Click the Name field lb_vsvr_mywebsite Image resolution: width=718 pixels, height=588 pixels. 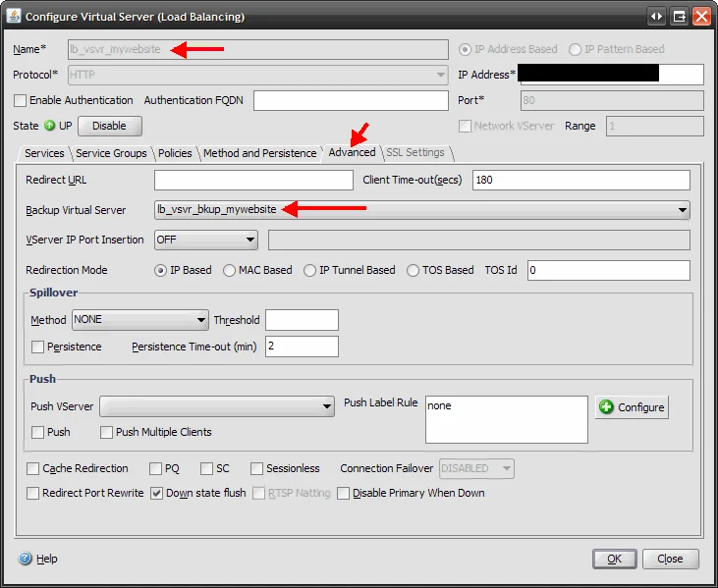click(x=257, y=49)
